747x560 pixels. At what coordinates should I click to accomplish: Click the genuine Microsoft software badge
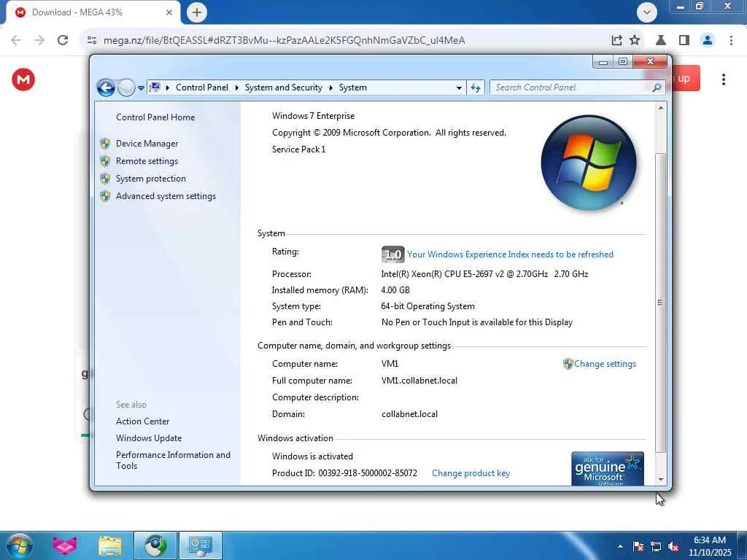[608, 469]
